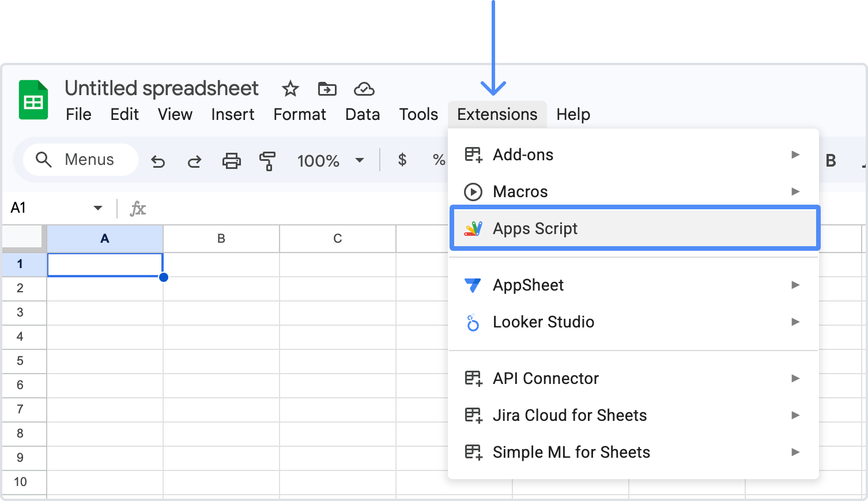The width and height of the screenshot is (868, 501).
Task: Click the move to folder icon
Action: pyautogui.click(x=327, y=89)
